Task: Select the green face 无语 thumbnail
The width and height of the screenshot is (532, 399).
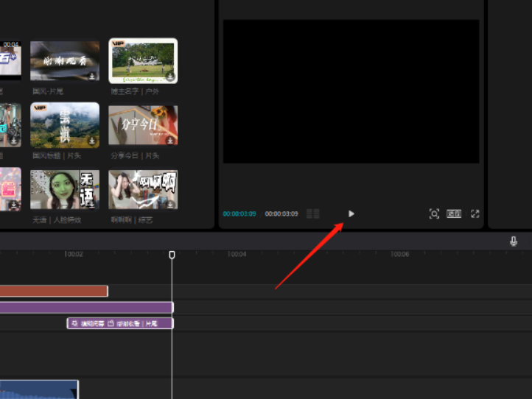Action: point(65,189)
